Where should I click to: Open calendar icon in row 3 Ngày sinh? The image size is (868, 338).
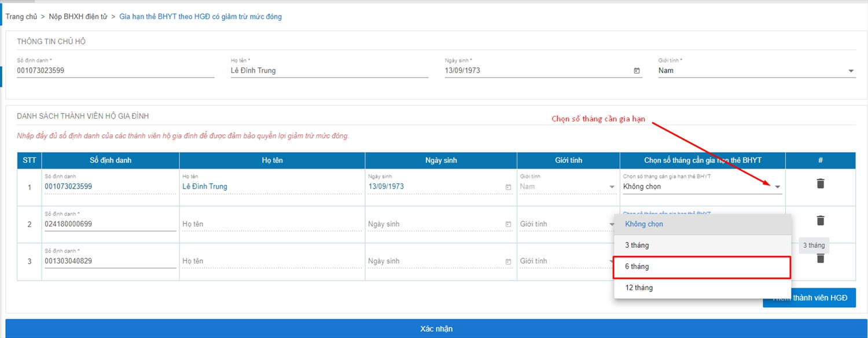pyautogui.click(x=508, y=261)
